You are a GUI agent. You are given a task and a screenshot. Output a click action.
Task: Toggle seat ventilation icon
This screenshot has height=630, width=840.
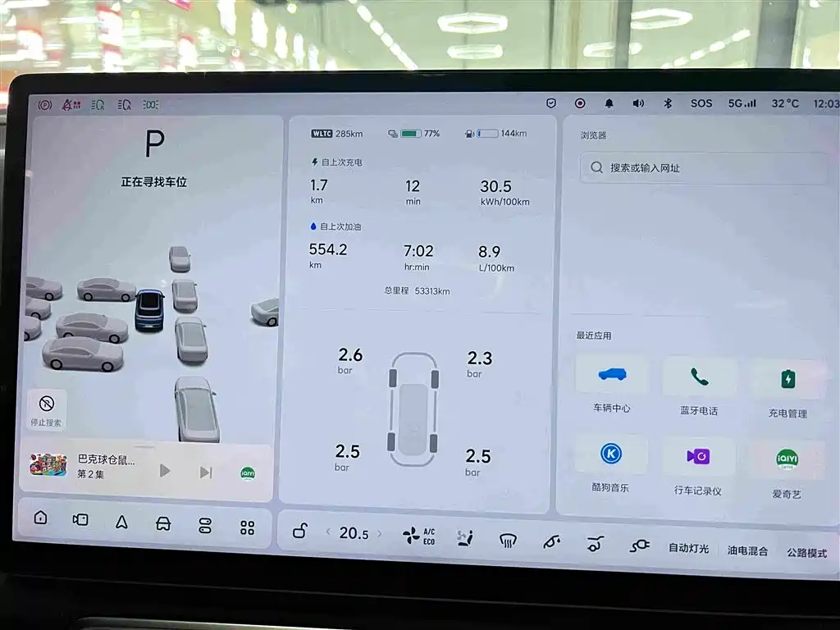(x=465, y=538)
